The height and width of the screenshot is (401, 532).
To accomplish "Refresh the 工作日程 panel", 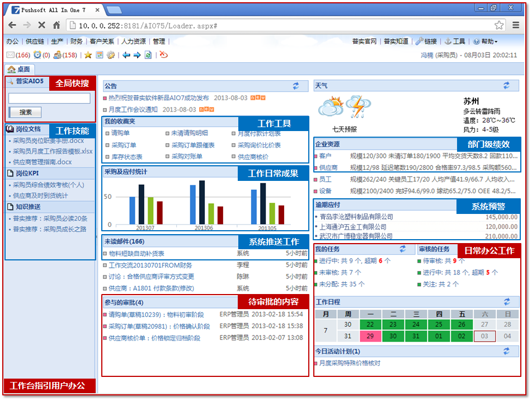I will click(507, 301).
